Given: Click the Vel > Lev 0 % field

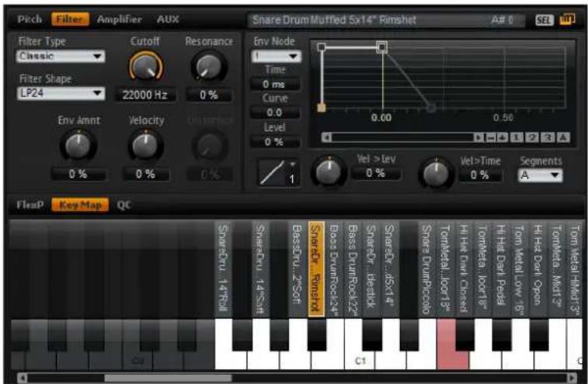Looking at the screenshot, I should pyautogui.click(x=376, y=173).
